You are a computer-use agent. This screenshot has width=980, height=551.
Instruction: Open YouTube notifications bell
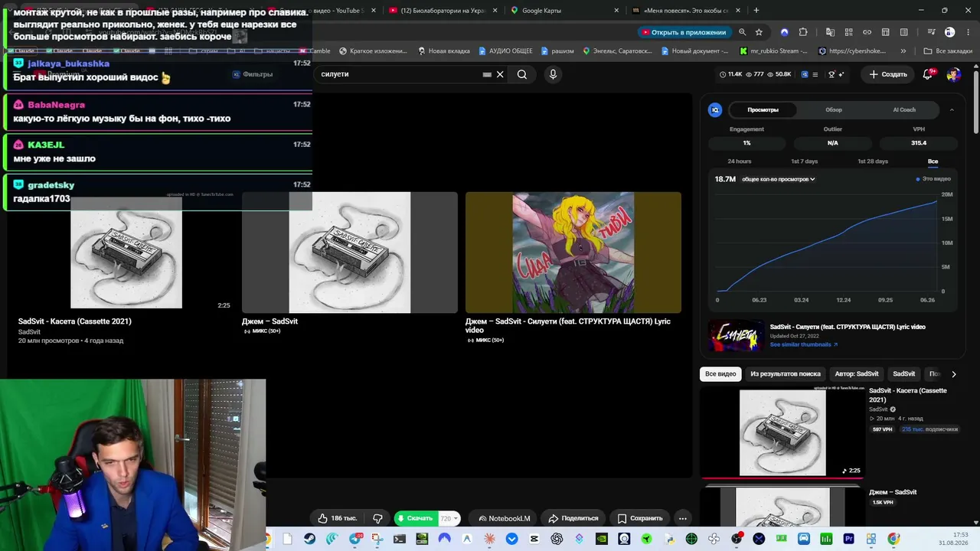(928, 74)
